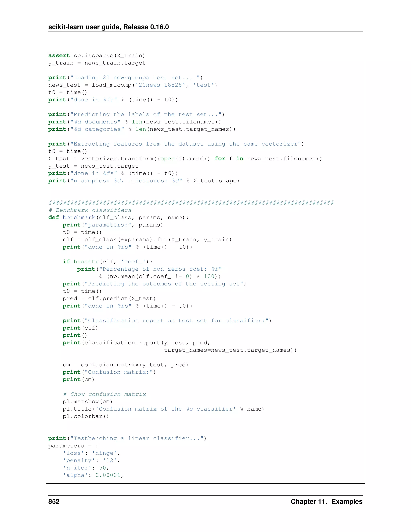
Task: Click the header 'scikit-learn user guide, Release 0.16.0'
Action: tap(108, 27)
